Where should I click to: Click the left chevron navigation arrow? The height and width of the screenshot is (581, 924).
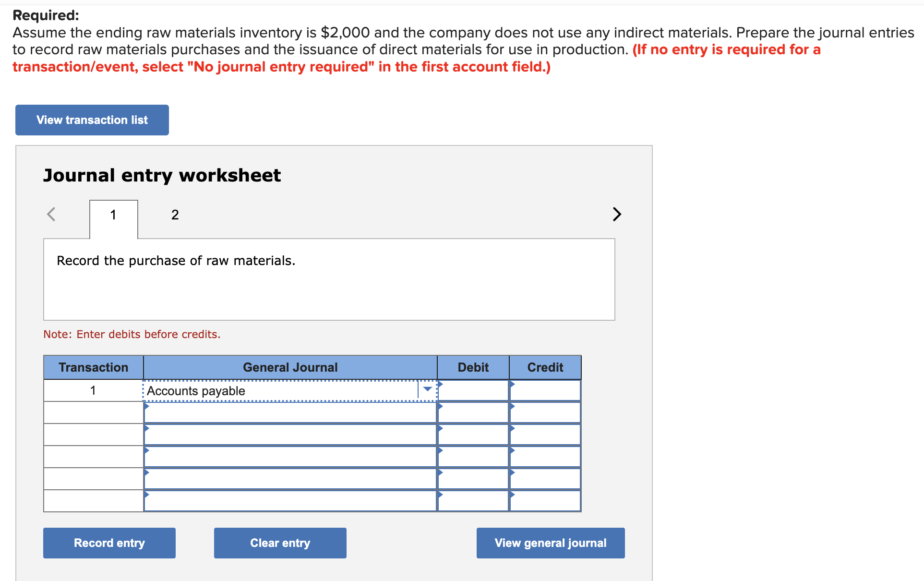click(51, 214)
